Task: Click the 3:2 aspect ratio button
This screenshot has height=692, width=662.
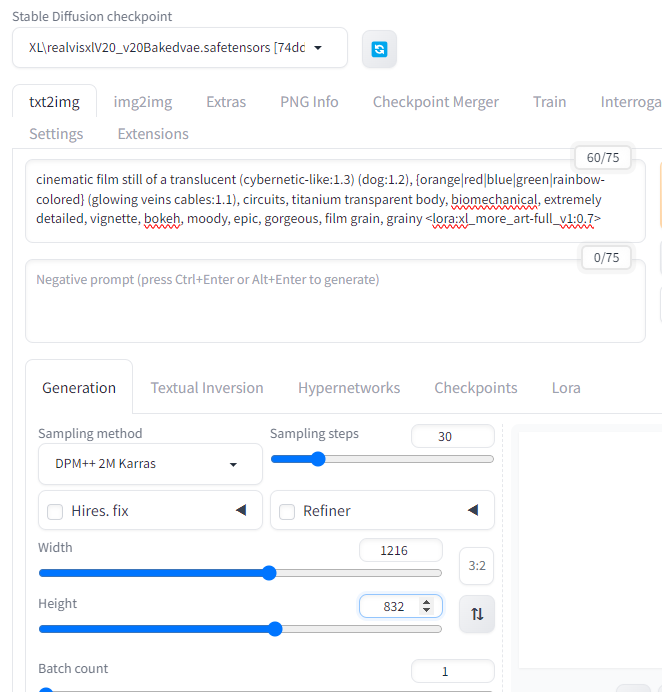Action: 477,566
